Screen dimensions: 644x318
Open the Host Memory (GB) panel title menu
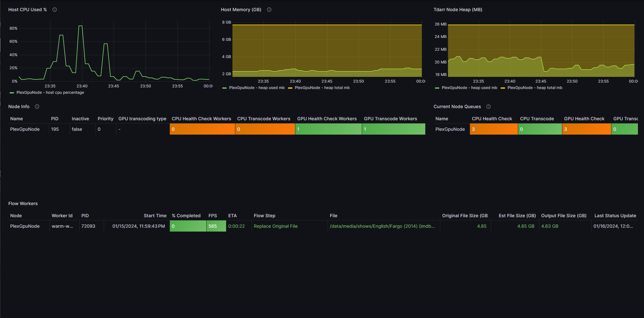(241, 10)
